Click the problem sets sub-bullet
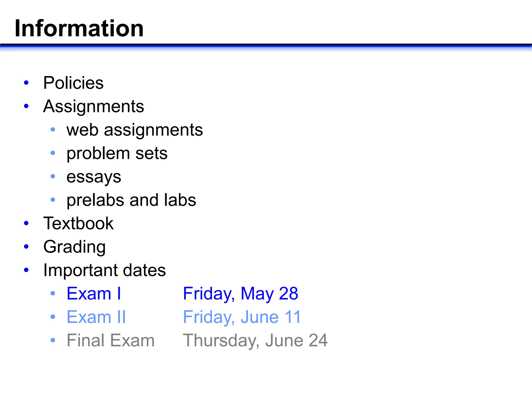 (x=117, y=154)
